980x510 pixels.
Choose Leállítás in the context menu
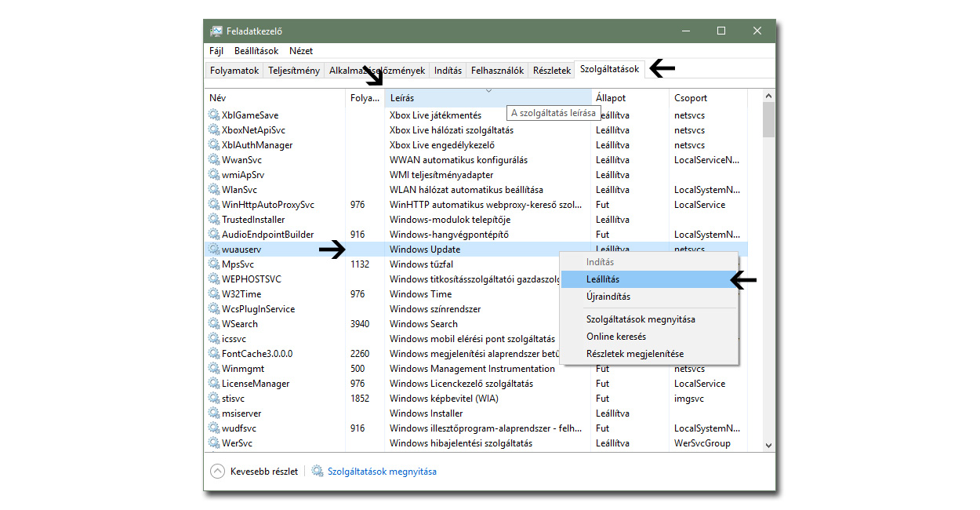pyautogui.click(x=603, y=279)
